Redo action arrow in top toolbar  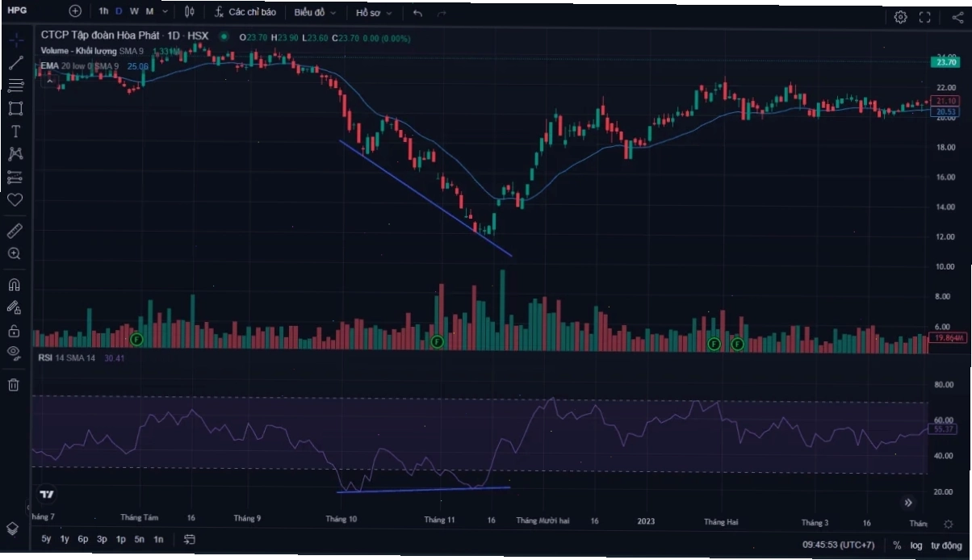tap(441, 13)
